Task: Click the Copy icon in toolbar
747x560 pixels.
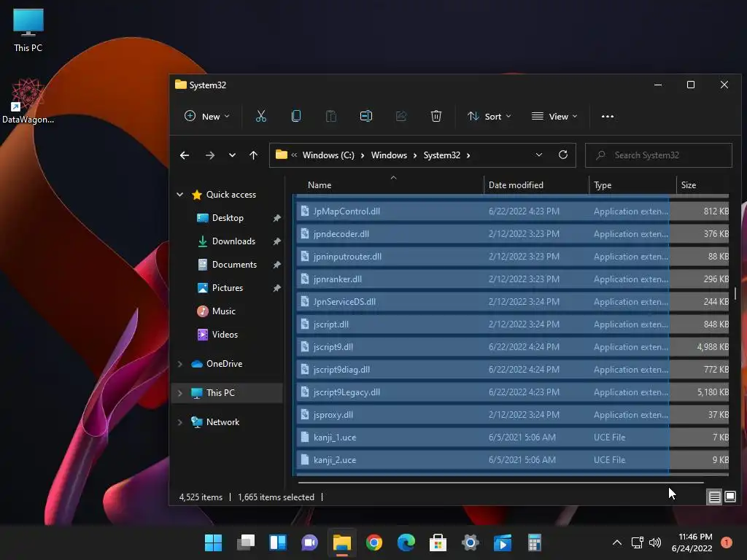Action: (296, 116)
